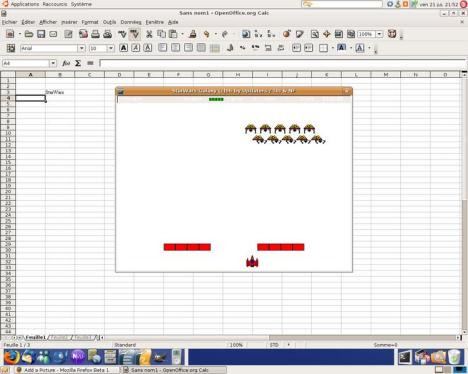Expand the Arial font name dropdown
The height and width of the screenshot is (374, 468).
pyautogui.click(x=81, y=48)
